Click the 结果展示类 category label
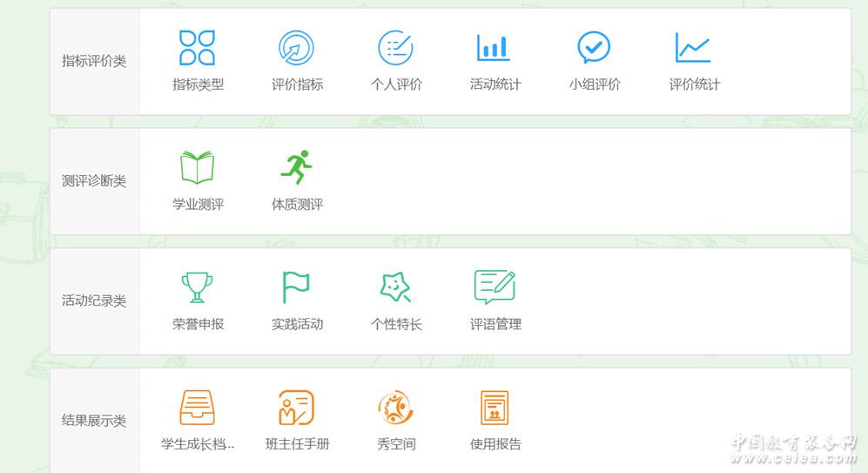 point(94,421)
